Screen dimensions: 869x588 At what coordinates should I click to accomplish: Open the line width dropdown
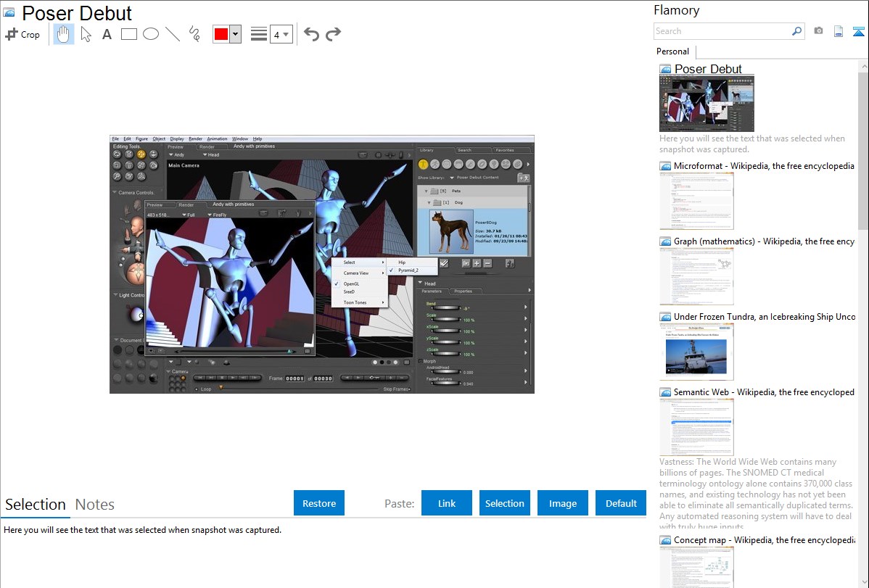point(281,34)
